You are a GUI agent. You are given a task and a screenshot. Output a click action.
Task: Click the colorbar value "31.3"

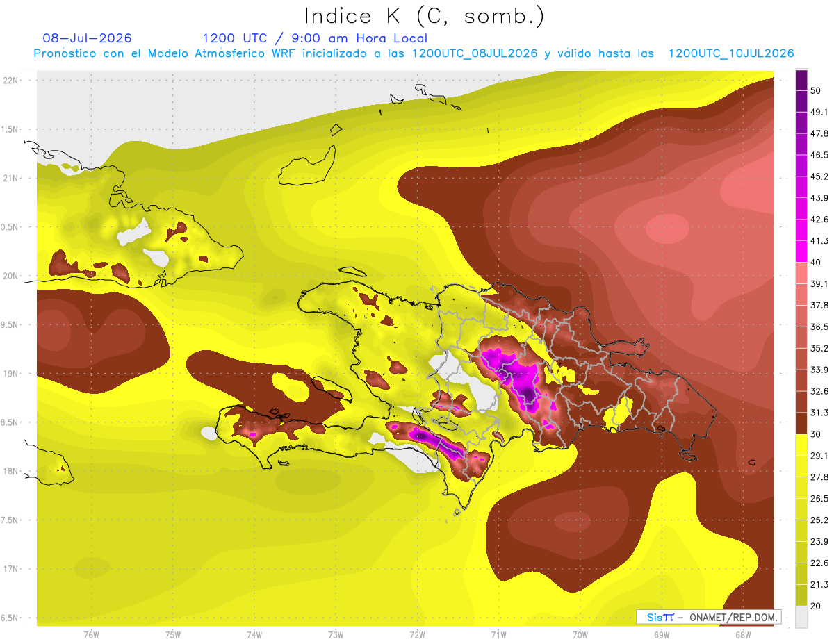(820, 413)
